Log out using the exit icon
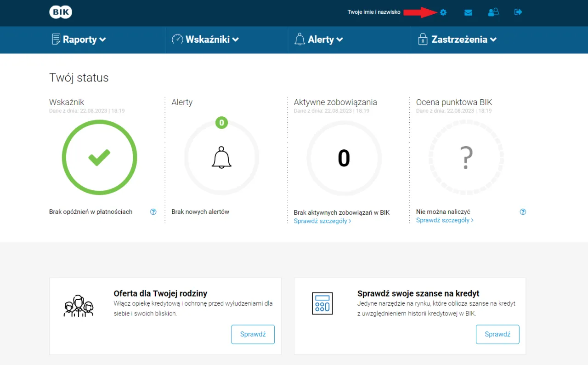The image size is (588, 365). pos(518,12)
